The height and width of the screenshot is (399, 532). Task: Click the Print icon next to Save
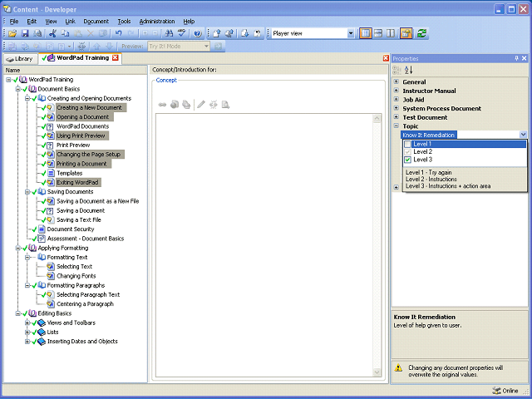click(37, 33)
